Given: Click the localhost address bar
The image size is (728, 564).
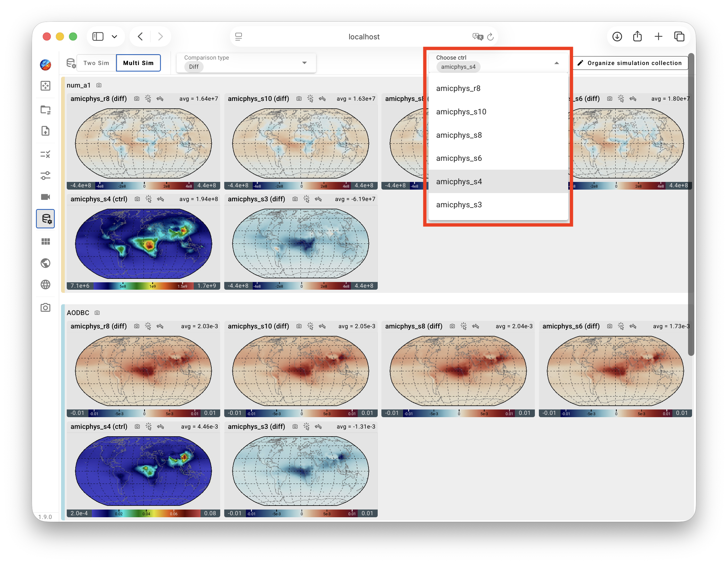Looking at the screenshot, I should [x=364, y=37].
